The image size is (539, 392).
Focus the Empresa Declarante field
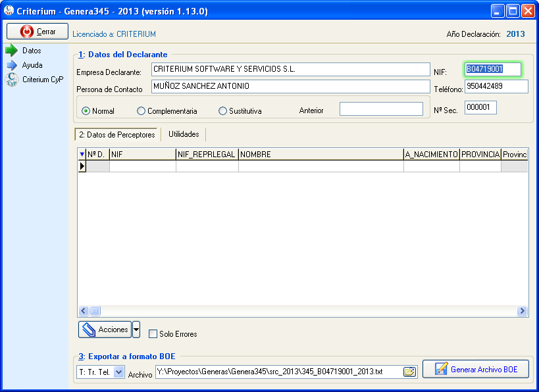tap(290, 69)
